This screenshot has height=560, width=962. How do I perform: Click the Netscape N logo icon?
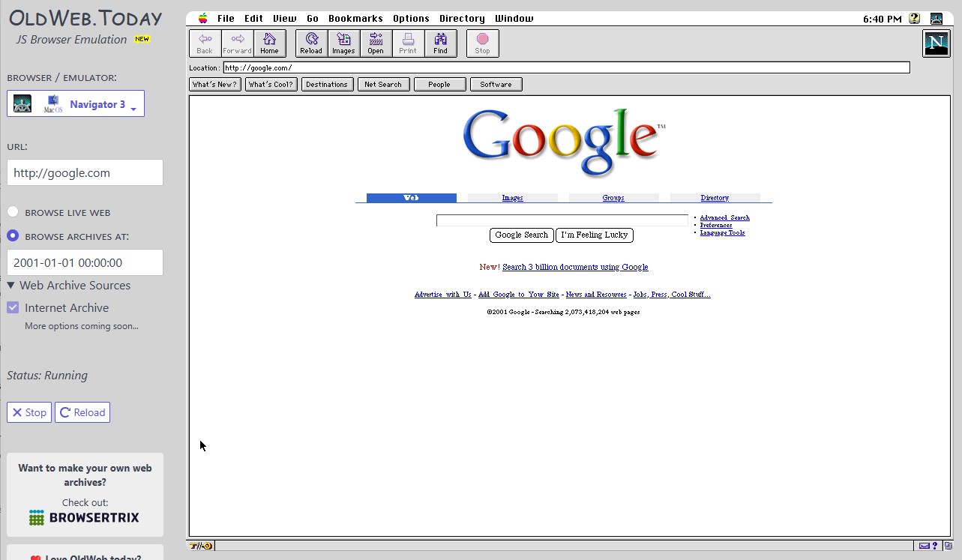pyautogui.click(x=936, y=43)
